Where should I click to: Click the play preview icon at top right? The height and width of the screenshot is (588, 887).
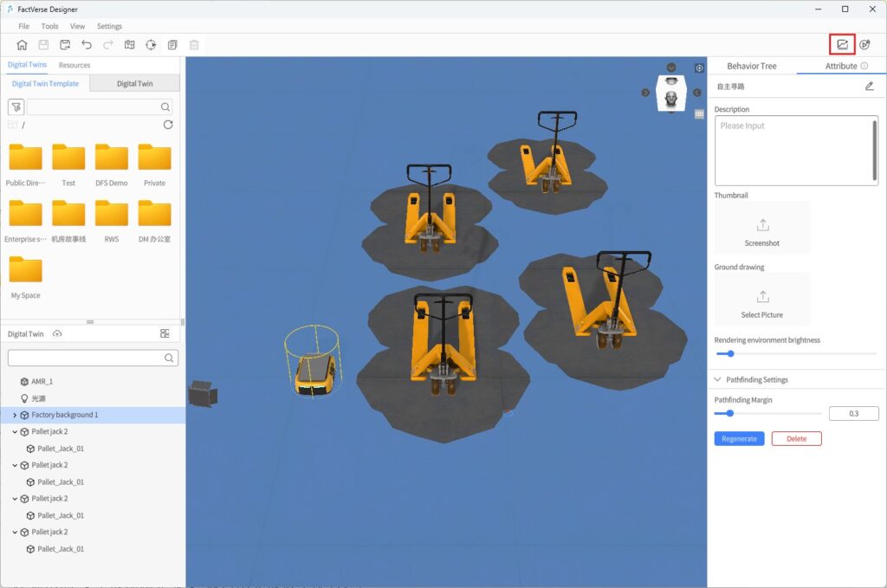coord(864,45)
